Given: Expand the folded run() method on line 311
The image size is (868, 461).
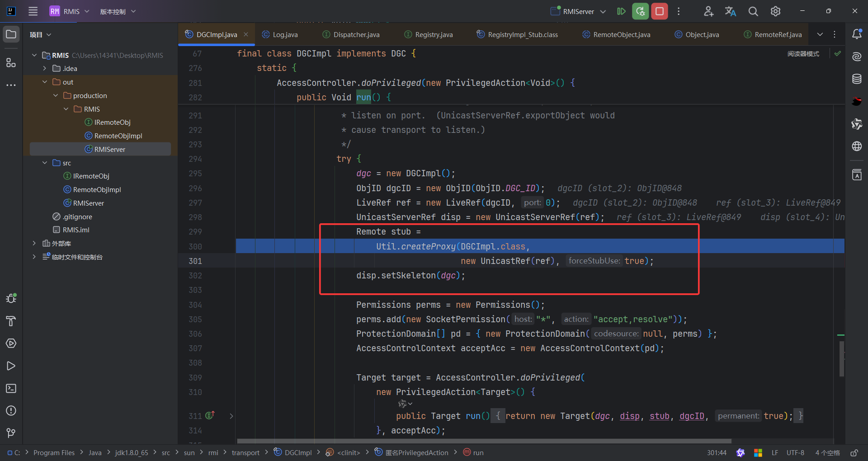Looking at the screenshot, I should [231, 416].
